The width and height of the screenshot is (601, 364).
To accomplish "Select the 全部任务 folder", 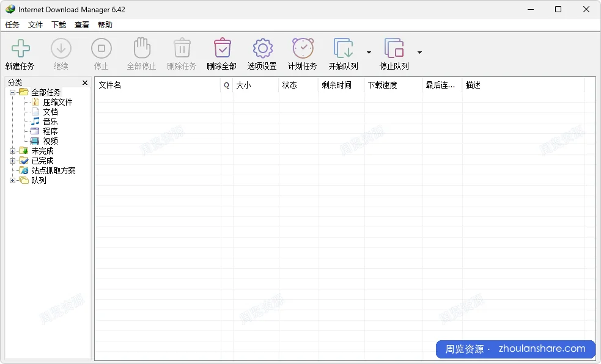I will (46, 92).
